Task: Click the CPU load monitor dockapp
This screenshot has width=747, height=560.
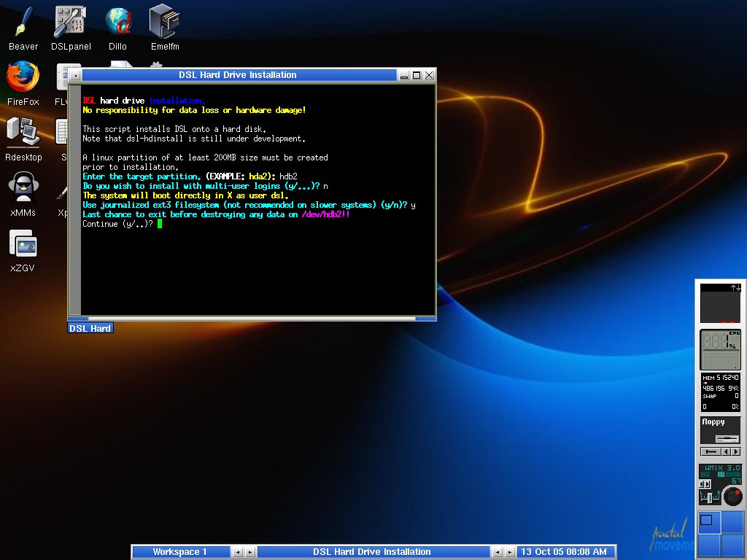Action: [x=720, y=349]
